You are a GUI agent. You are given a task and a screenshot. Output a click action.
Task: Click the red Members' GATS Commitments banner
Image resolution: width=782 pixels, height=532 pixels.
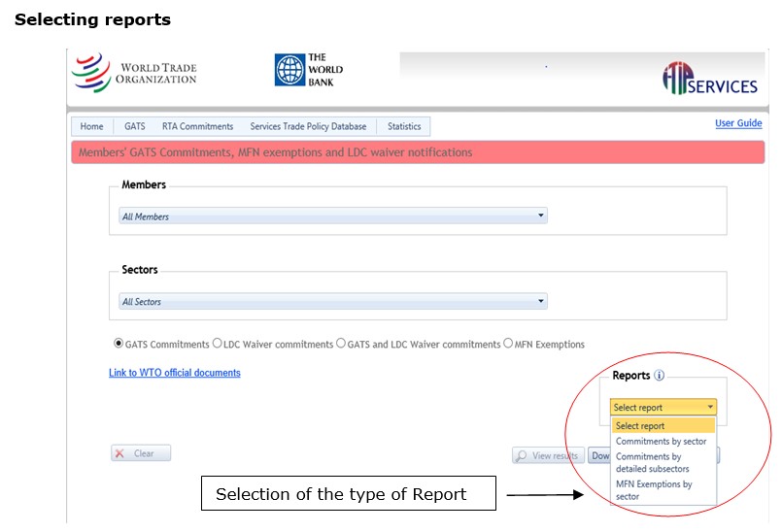click(x=418, y=152)
